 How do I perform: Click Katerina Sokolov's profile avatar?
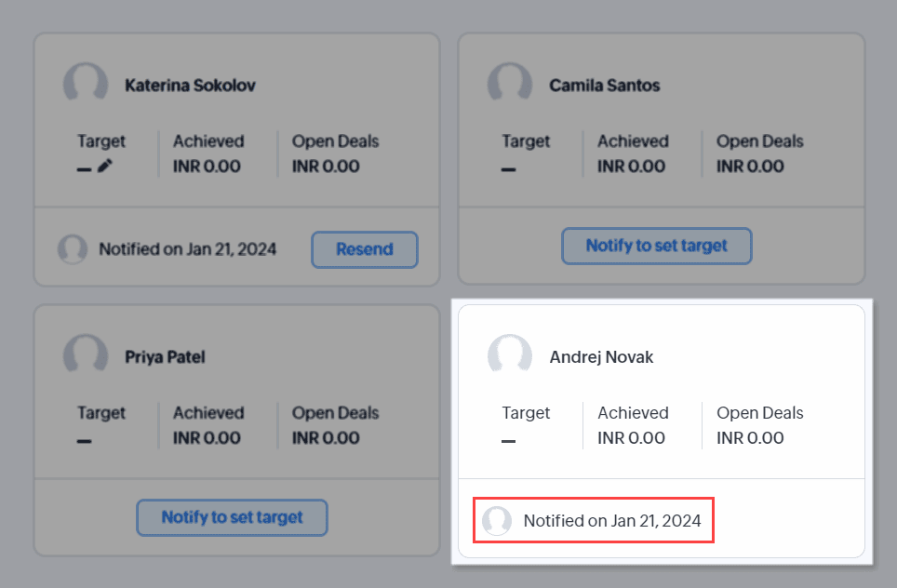[86, 85]
